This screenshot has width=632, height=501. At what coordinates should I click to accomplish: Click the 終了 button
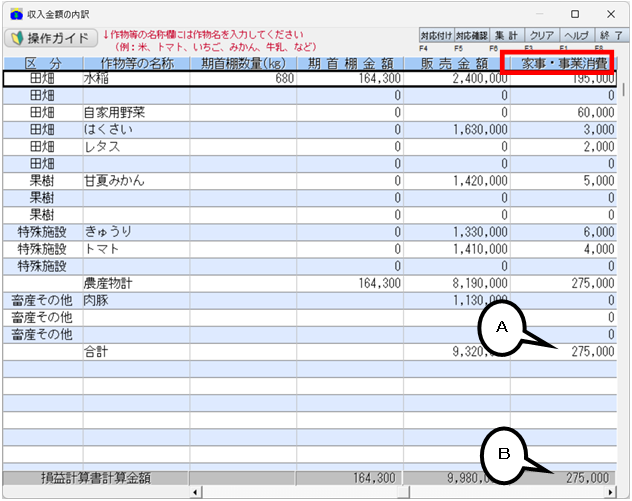[x=611, y=35]
